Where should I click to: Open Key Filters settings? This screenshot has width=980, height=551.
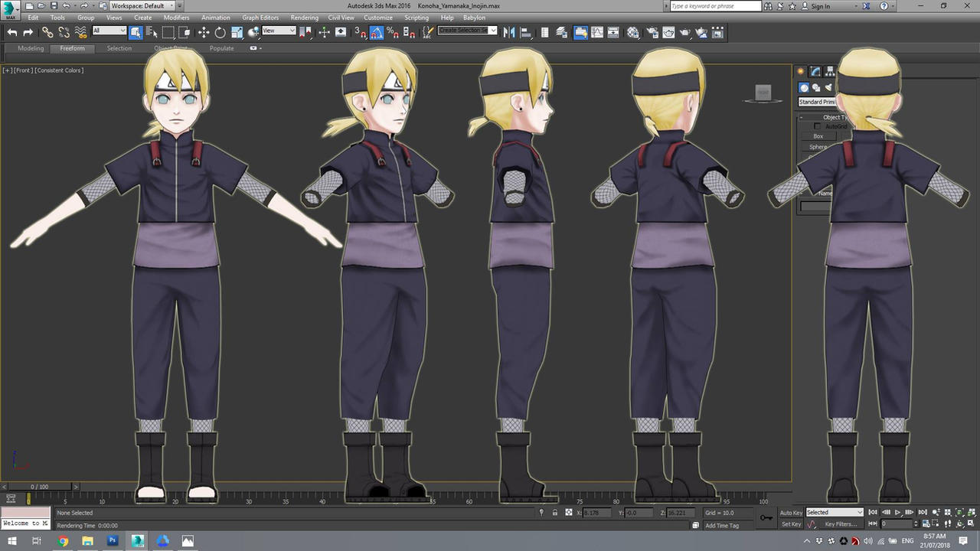(841, 523)
